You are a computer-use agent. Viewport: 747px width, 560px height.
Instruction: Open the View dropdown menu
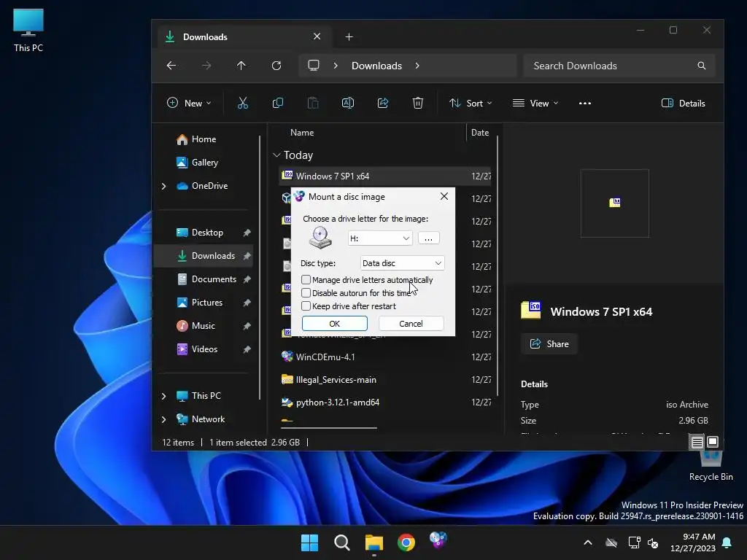click(x=535, y=103)
